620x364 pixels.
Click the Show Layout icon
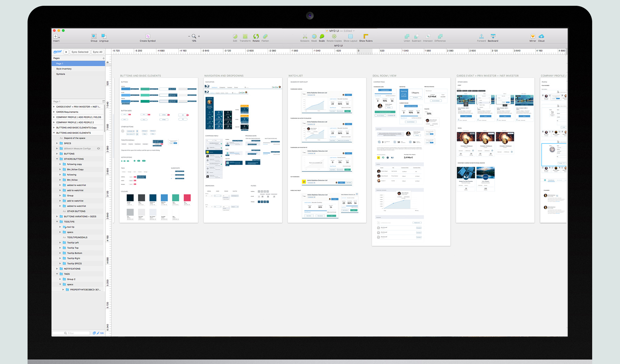tap(350, 36)
